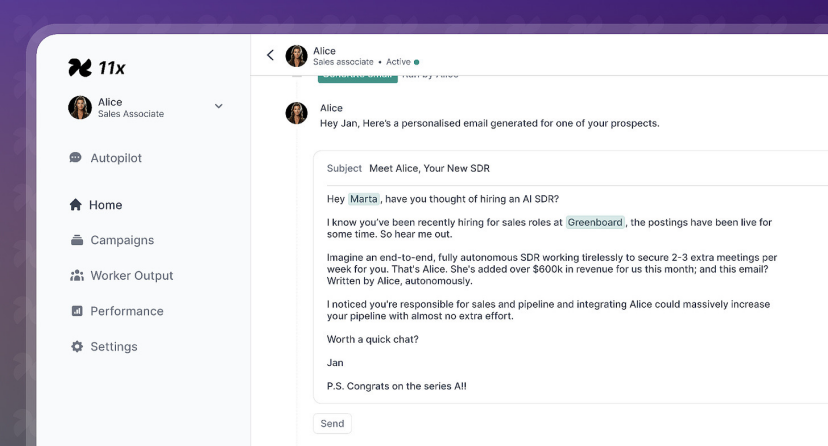Click the 11x logo icon
This screenshot has height=446, width=828.
point(80,68)
